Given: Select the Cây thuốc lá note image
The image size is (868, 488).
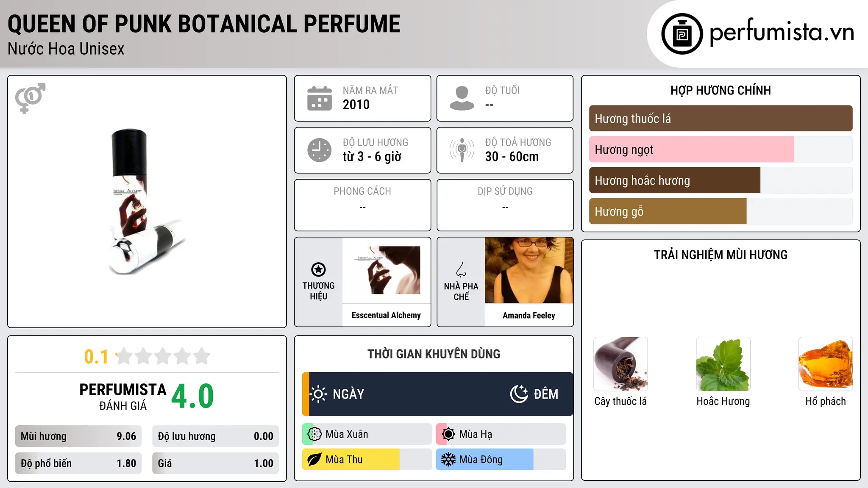Looking at the screenshot, I should [620, 364].
